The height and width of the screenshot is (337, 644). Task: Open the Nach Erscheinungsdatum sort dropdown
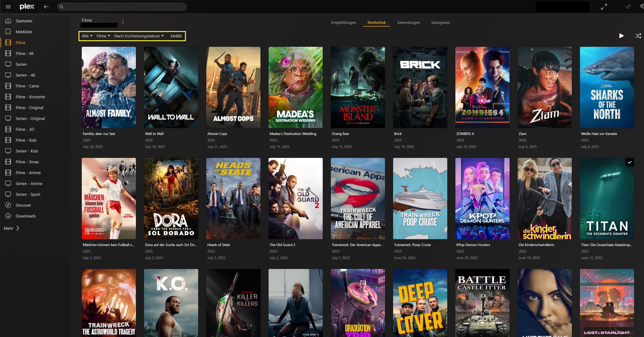[x=139, y=36]
